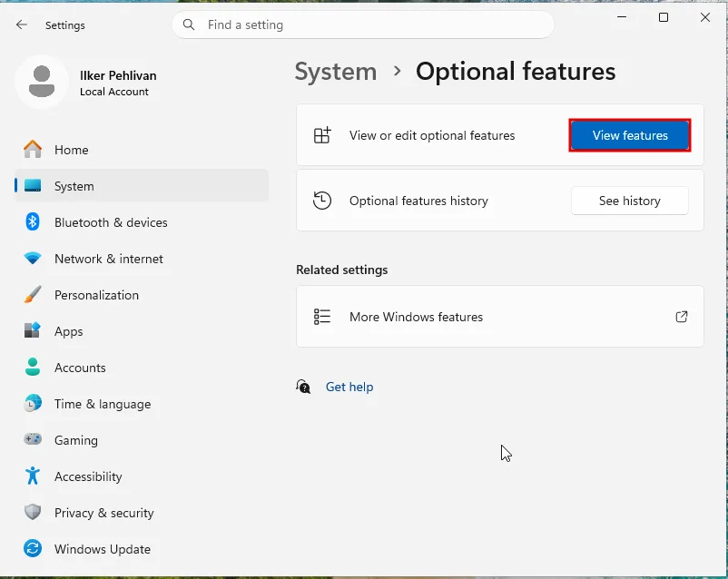Click the Gaming controller icon

(33, 438)
